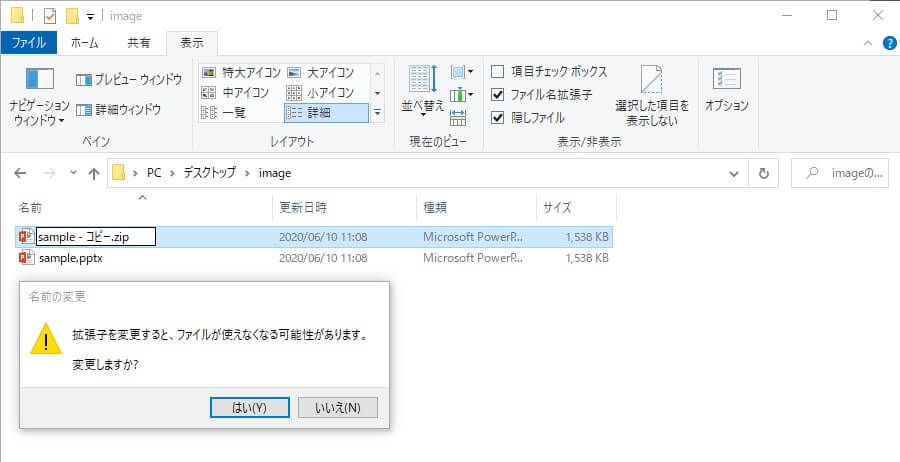900x462 pixels.
Task: Open address bar history dropdown
Action: coord(734,173)
